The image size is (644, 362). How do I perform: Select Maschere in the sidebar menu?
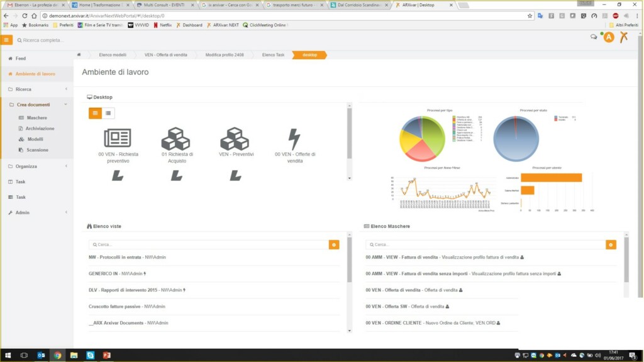[x=36, y=118]
